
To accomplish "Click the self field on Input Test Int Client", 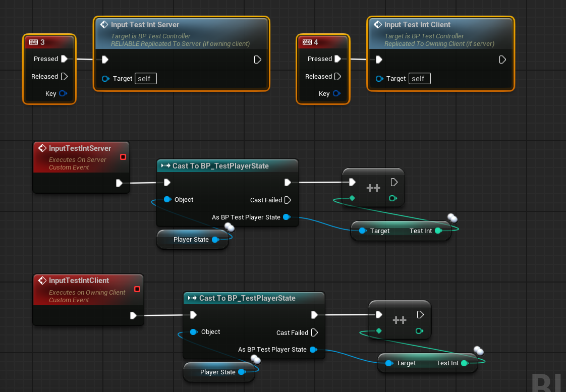I will coord(419,79).
